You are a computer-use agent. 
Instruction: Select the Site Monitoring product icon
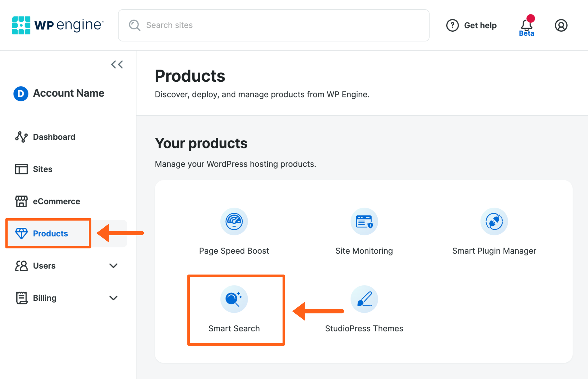[x=364, y=221]
